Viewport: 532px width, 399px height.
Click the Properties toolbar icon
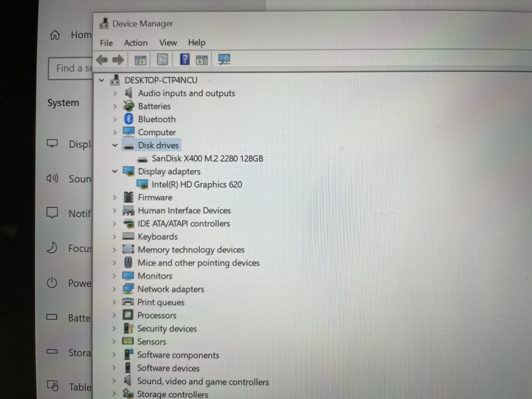point(162,60)
